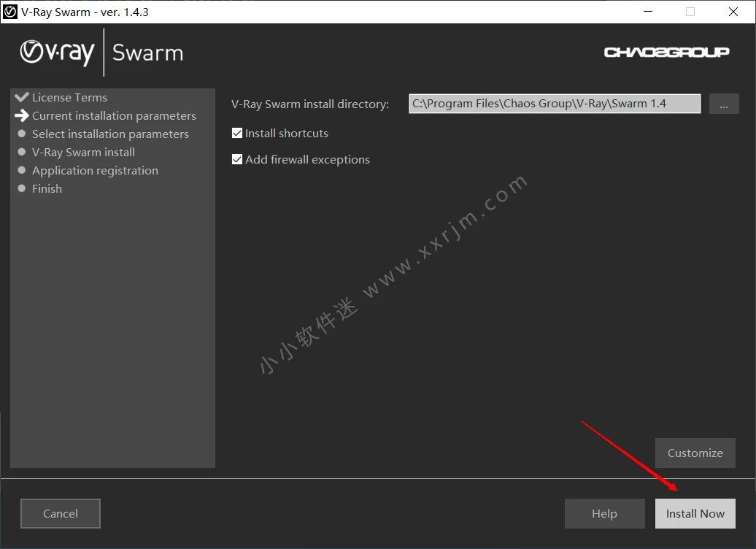Click the 'Add firewall exceptions' label text

tap(307, 160)
